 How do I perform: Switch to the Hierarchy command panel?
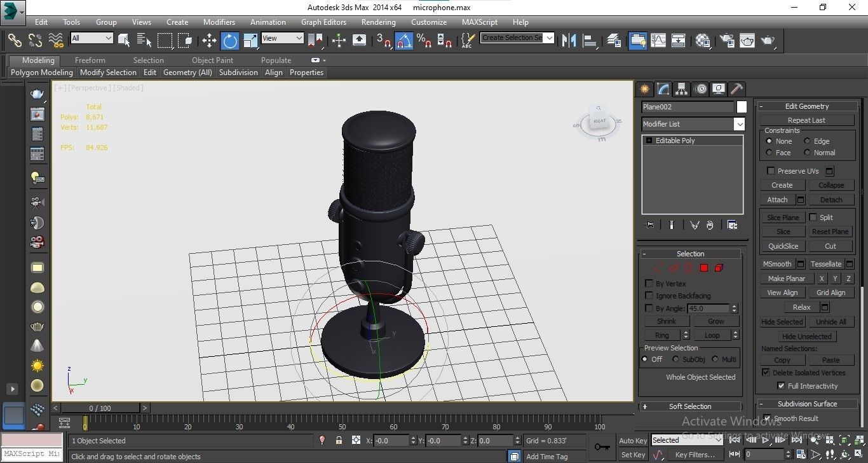pos(681,89)
